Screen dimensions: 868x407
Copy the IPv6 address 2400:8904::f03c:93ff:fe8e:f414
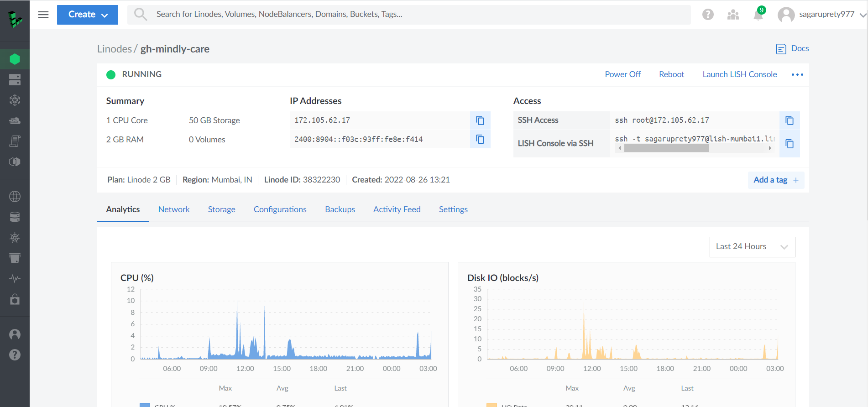pos(480,139)
